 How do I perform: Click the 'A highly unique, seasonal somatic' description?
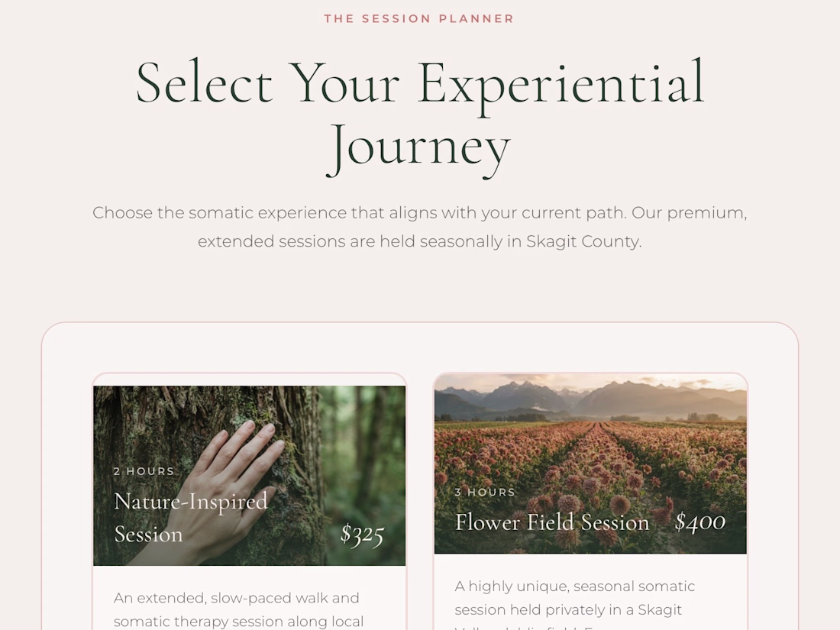[575, 604]
